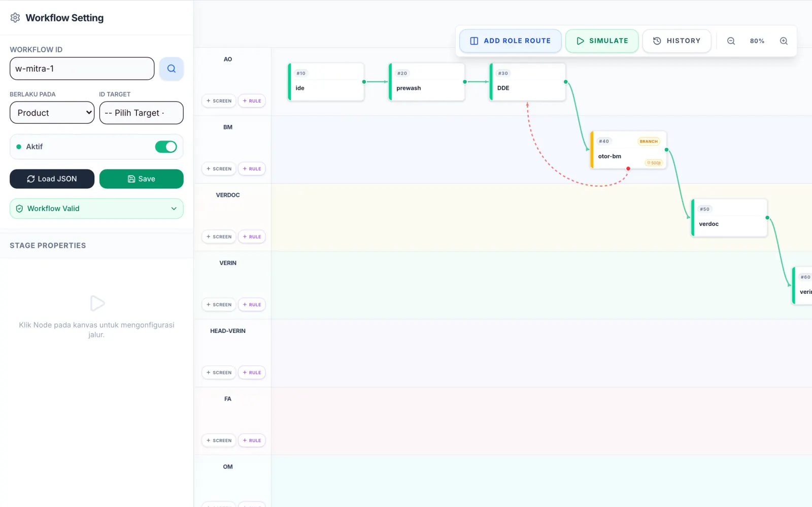The image size is (812, 507).
Task: Select the #30 DDE node
Action: pyautogui.click(x=528, y=82)
